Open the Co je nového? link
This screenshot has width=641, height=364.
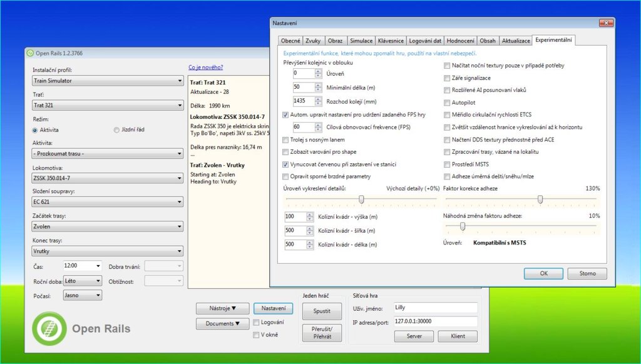tap(205, 68)
